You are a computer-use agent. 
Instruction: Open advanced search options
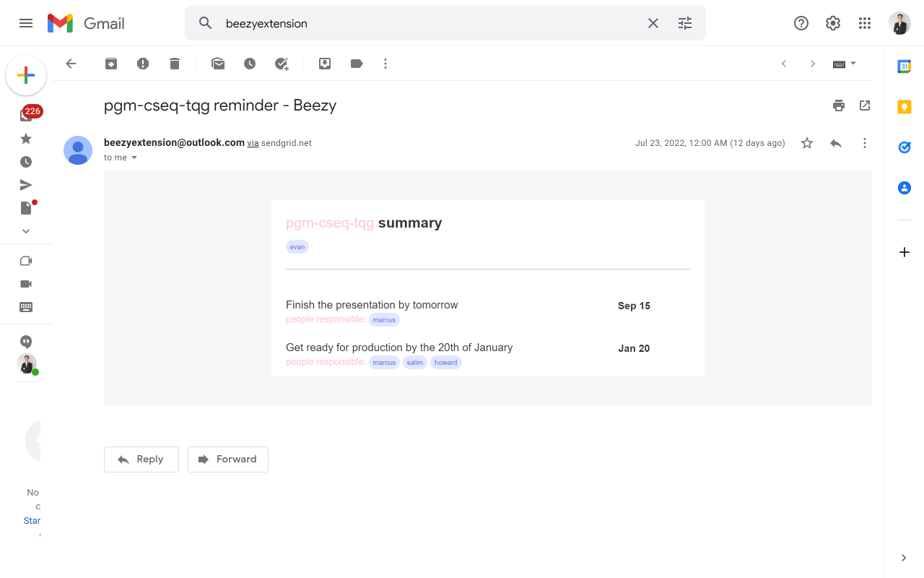[x=684, y=23]
